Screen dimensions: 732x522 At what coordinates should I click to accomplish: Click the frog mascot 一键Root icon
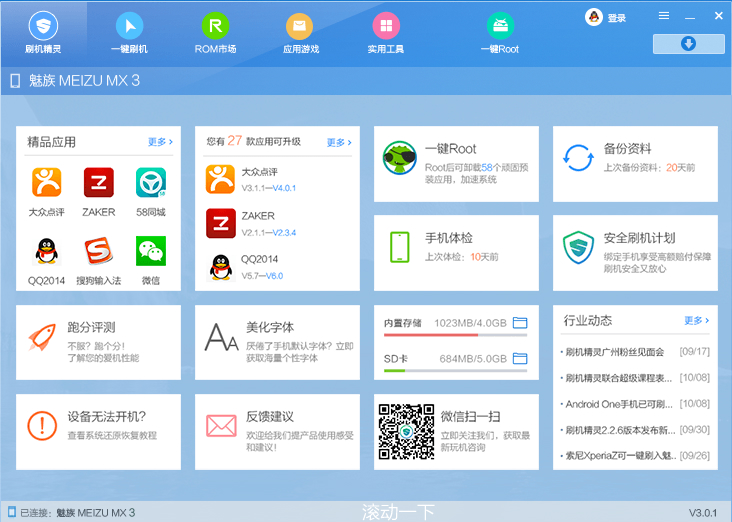(x=400, y=158)
